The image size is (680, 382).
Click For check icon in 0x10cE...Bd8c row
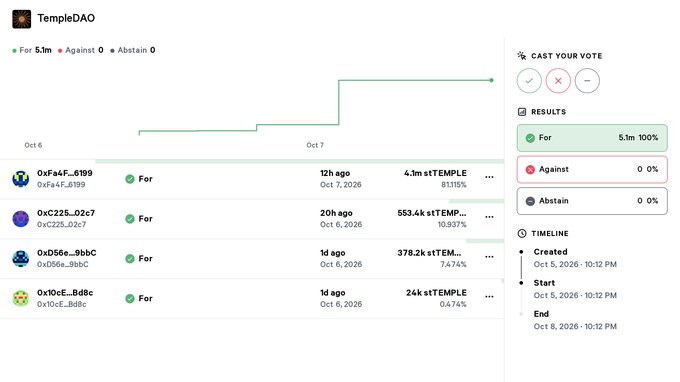click(130, 299)
